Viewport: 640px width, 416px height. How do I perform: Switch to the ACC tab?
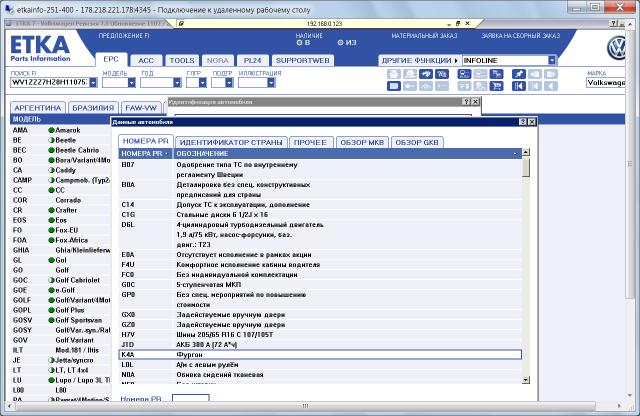click(146, 60)
